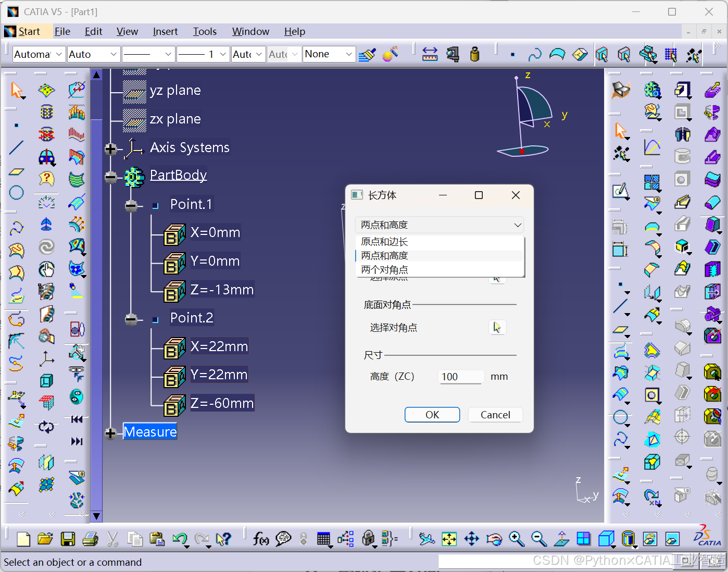Viewport: 728px width, 572px height.
Task: Click Cancel in the 长方体 dialog
Action: pos(495,415)
